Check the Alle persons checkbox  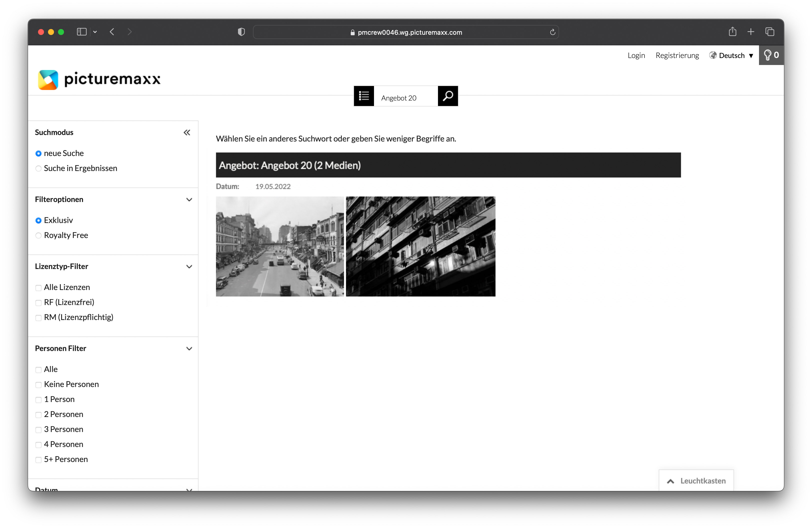tap(38, 369)
